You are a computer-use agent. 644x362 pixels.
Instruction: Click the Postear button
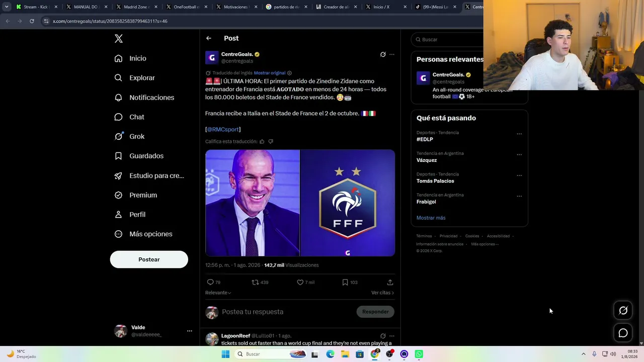click(149, 259)
